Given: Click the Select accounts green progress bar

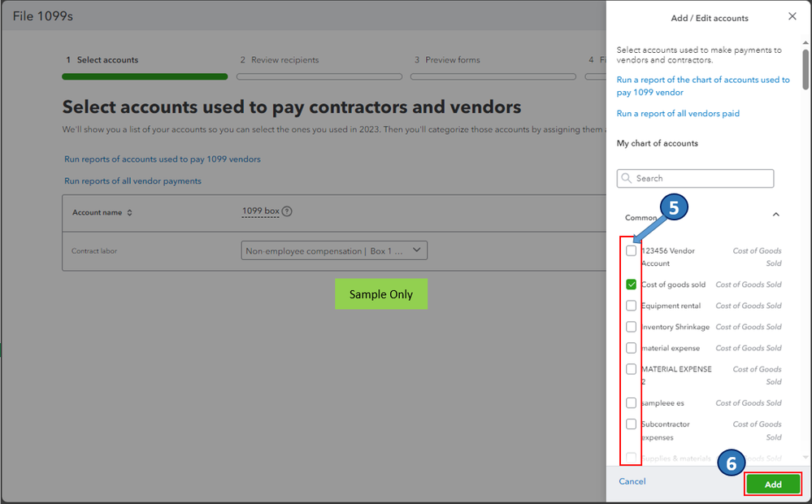Looking at the screenshot, I should (x=145, y=76).
